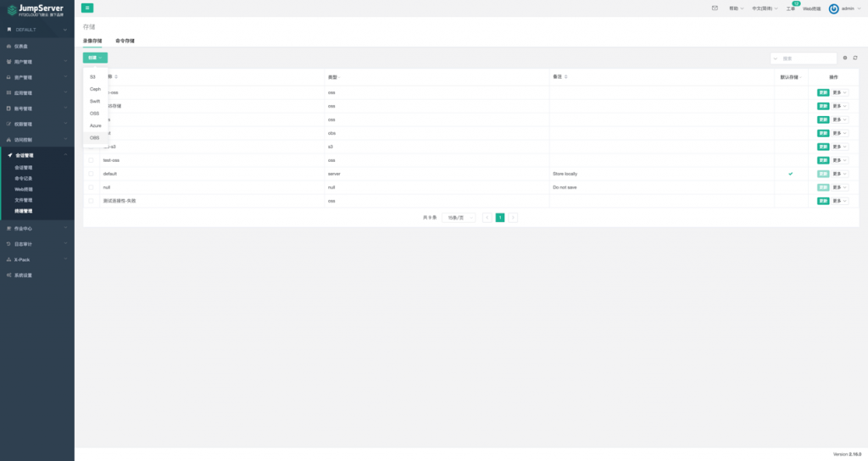Screen dimensions: 868x461
Task: Click the 搜索 search input field
Action: point(808,58)
